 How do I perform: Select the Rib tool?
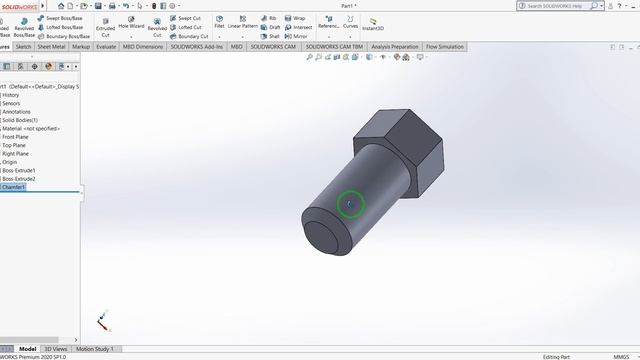point(269,18)
